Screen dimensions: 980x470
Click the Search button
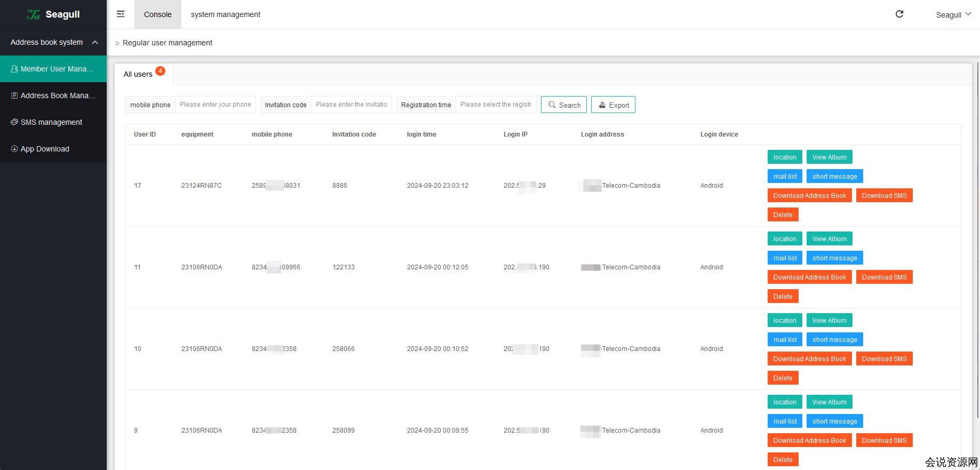(564, 105)
